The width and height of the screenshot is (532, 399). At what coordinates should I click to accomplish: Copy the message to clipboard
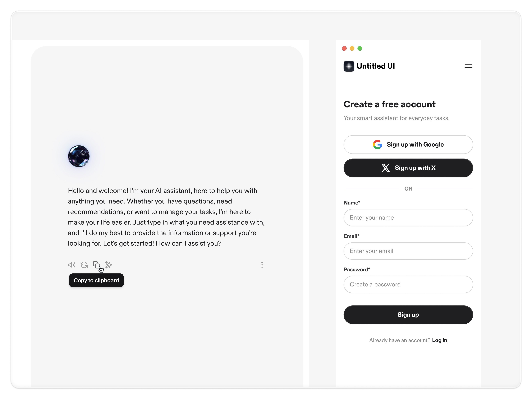[97, 265]
